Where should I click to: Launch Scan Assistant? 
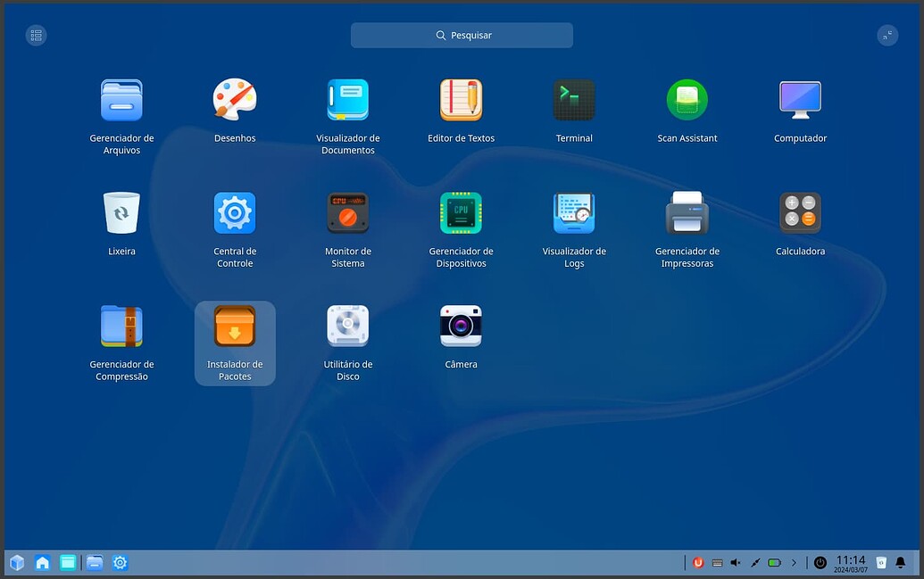click(x=687, y=99)
